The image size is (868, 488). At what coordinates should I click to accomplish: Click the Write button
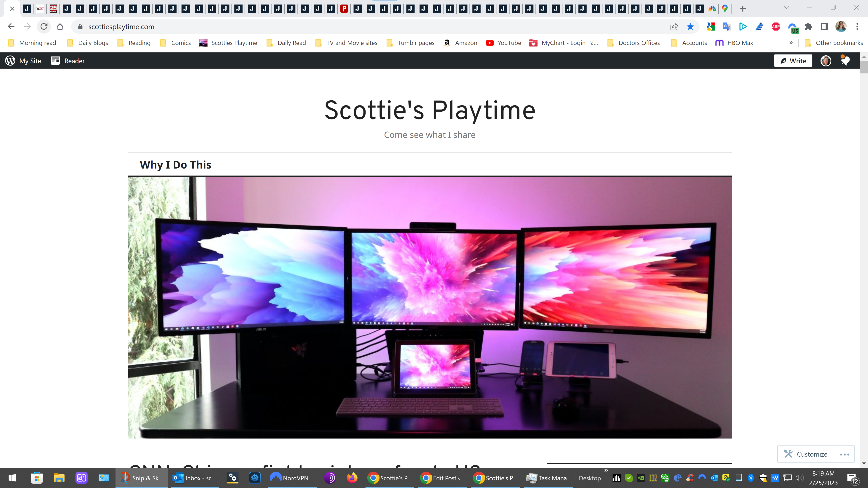(793, 61)
